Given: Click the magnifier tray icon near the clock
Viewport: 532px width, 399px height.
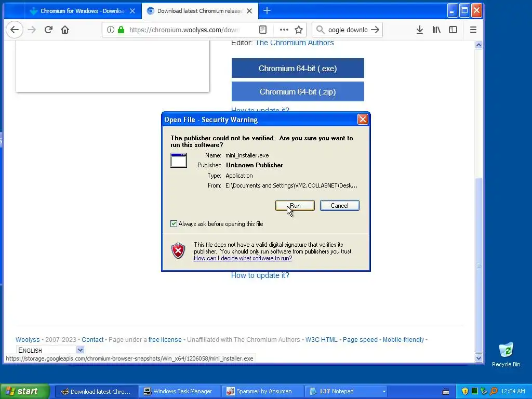Looking at the screenshot, I should [x=494, y=391].
